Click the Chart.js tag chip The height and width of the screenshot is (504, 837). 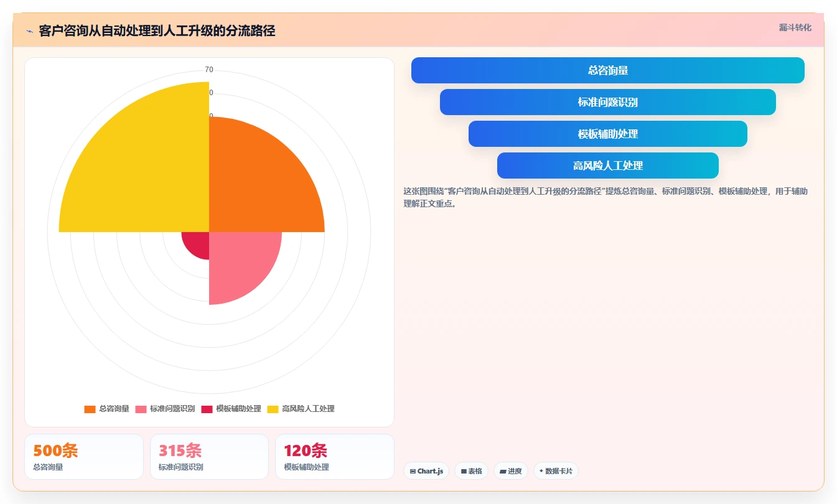[x=426, y=471]
